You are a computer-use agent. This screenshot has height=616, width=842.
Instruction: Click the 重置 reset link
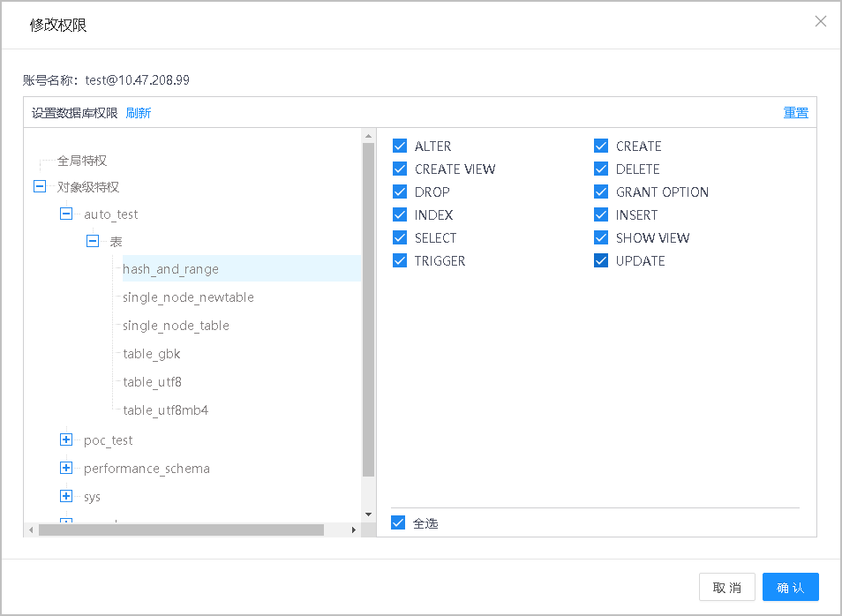pos(795,113)
